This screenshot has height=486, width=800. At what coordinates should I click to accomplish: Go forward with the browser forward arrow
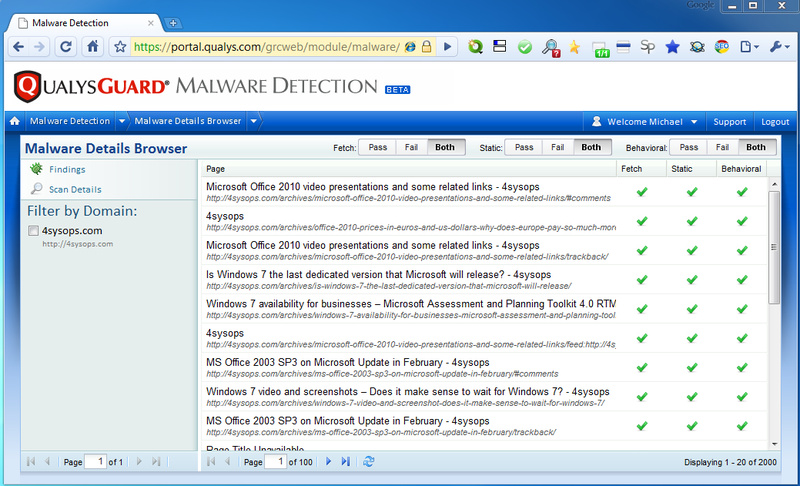click(39, 47)
